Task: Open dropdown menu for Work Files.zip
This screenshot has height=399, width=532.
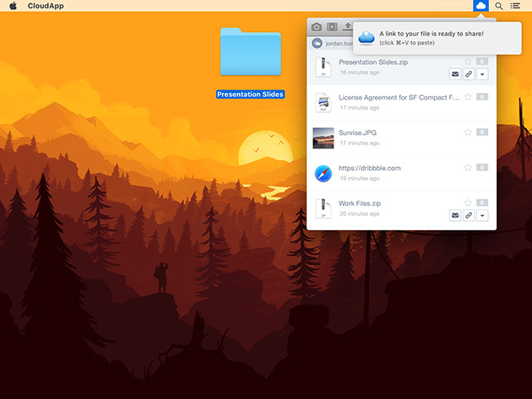Action: [x=482, y=215]
